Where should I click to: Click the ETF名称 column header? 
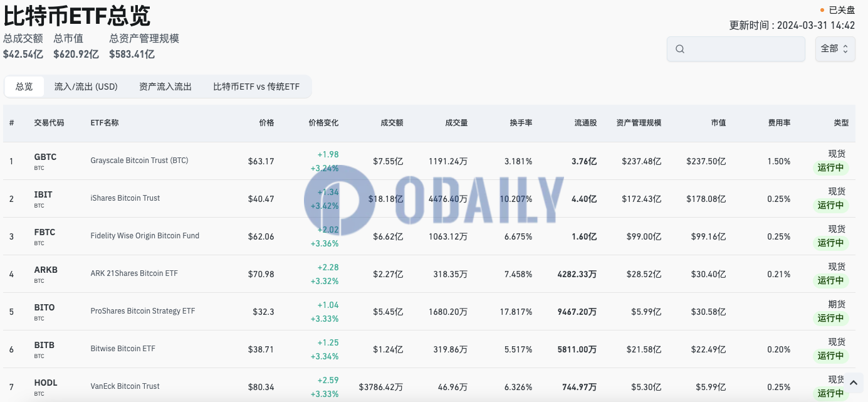click(105, 123)
